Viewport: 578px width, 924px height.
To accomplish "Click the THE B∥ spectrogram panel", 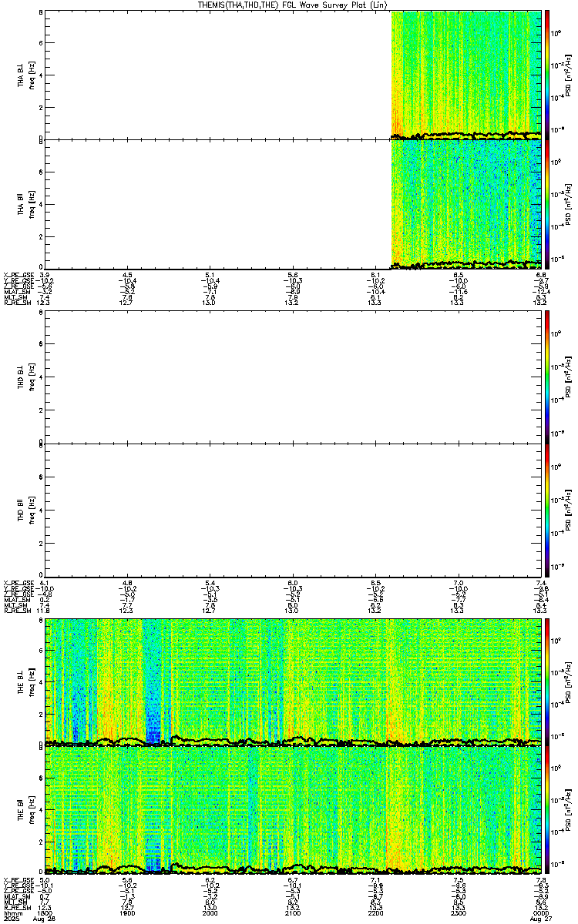I will pos(292,809).
